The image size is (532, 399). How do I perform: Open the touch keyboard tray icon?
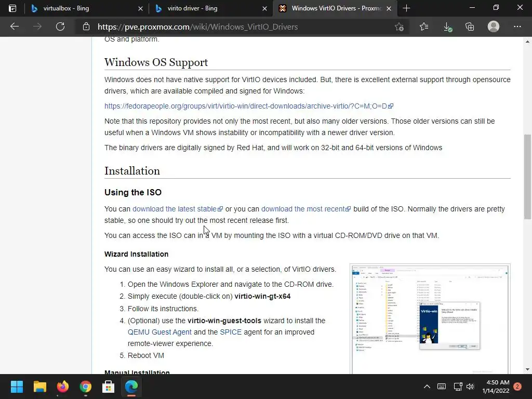click(x=442, y=387)
